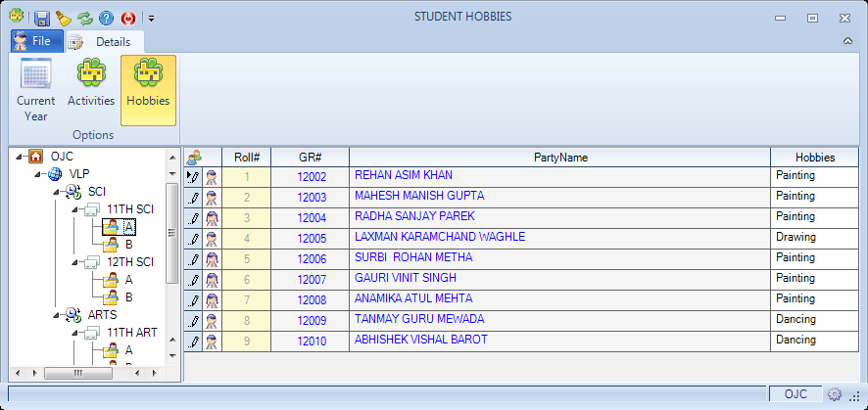Image resolution: width=868 pixels, height=410 pixels.
Task: Collapse the ribbon with the chevron
Action: click(847, 41)
